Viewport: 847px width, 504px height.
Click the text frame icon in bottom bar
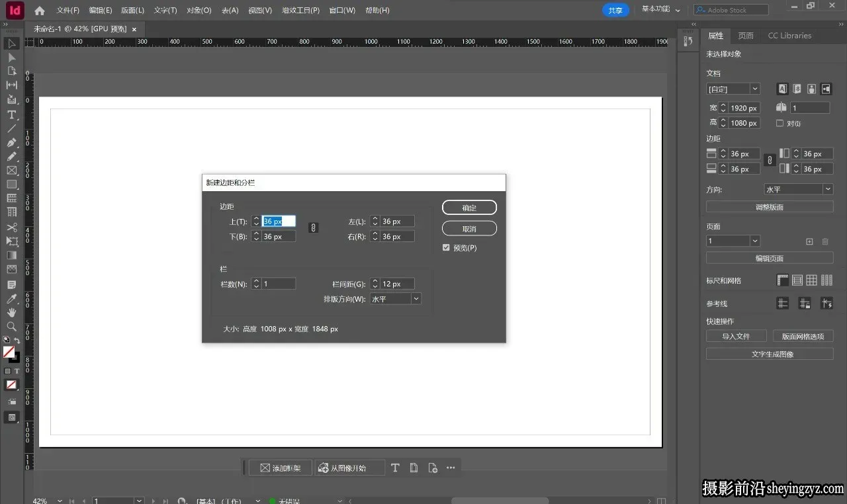[395, 468]
